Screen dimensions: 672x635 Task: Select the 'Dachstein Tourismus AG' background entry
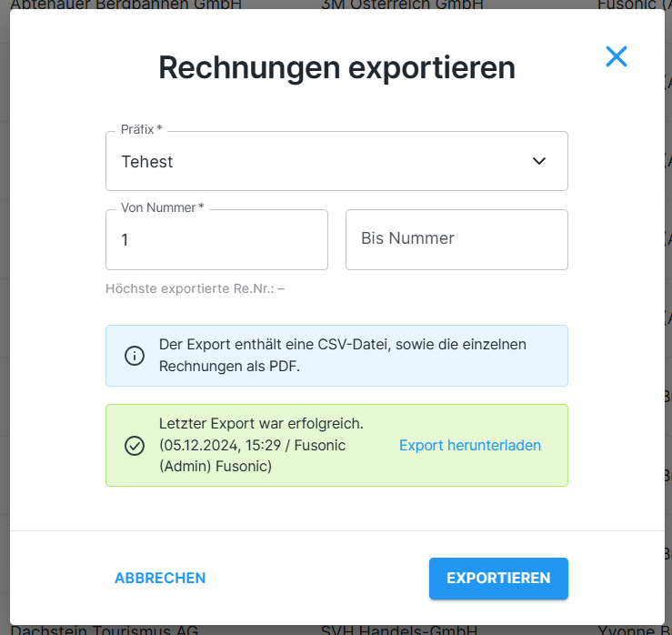pos(104,630)
